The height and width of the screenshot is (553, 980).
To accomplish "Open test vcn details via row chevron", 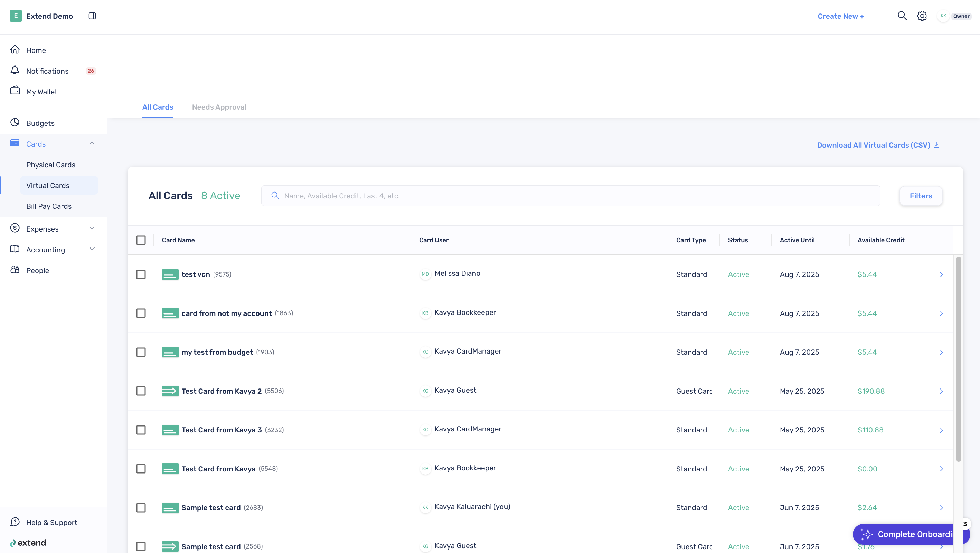I will pos(941,275).
